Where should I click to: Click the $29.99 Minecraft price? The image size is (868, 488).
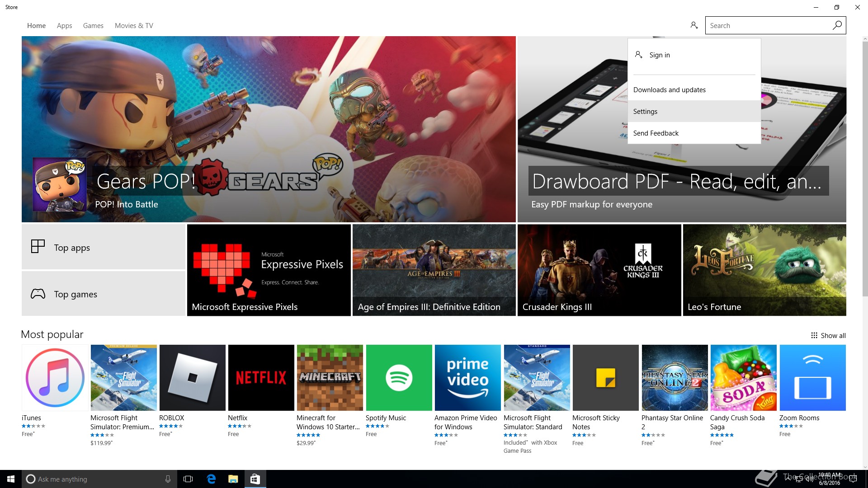306,443
